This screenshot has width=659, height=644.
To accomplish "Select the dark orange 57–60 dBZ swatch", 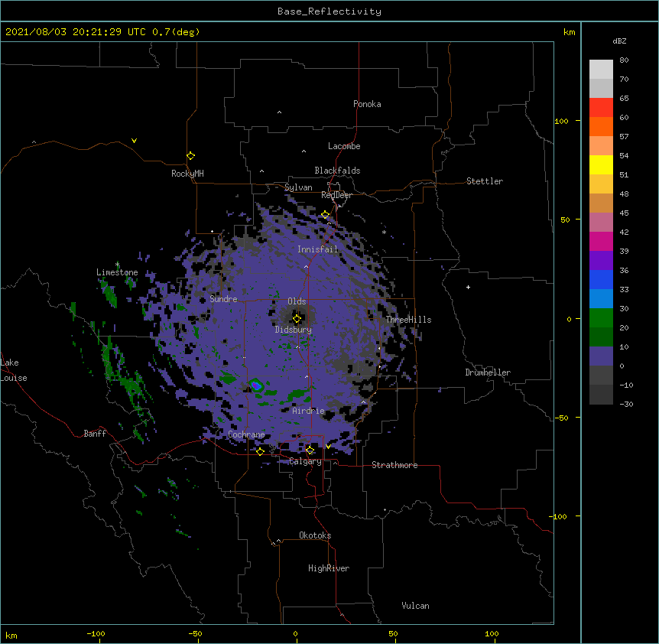I will [601, 126].
